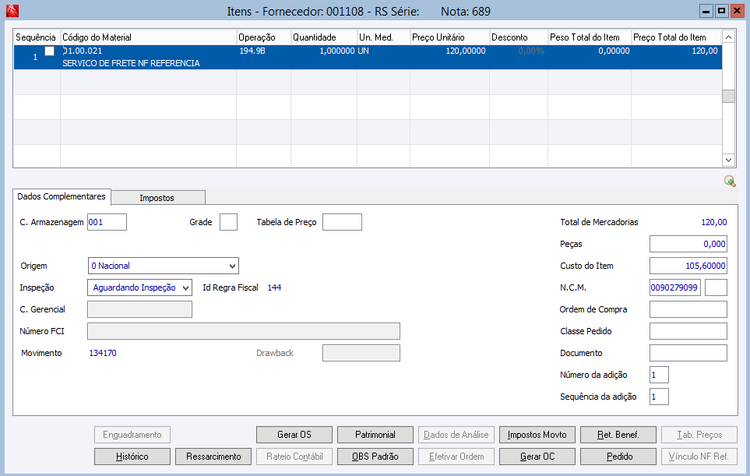Screen dimensions: 750x476
Task: Click the magnifier search icon above tabs
Action: [729, 181]
